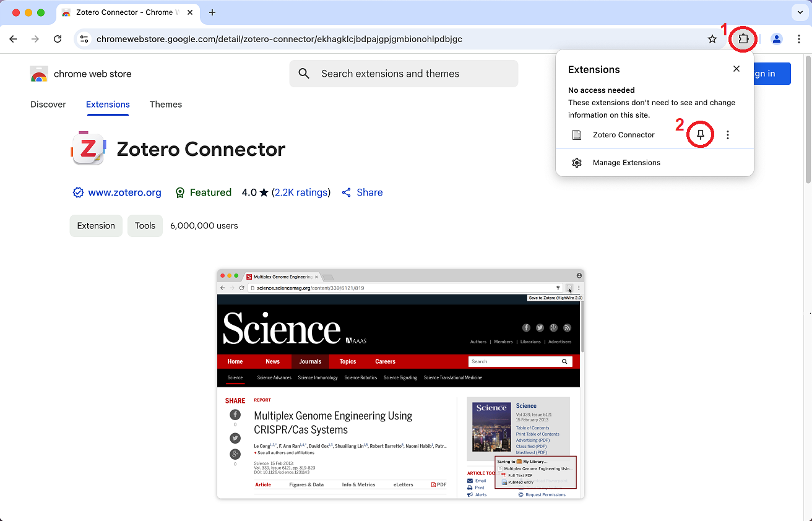Open a new browser tab

pyautogui.click(x=212, y=12)
